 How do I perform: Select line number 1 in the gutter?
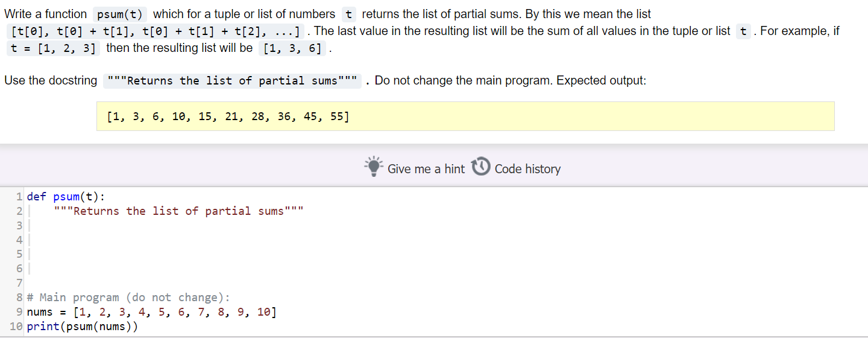click(19, 196)
